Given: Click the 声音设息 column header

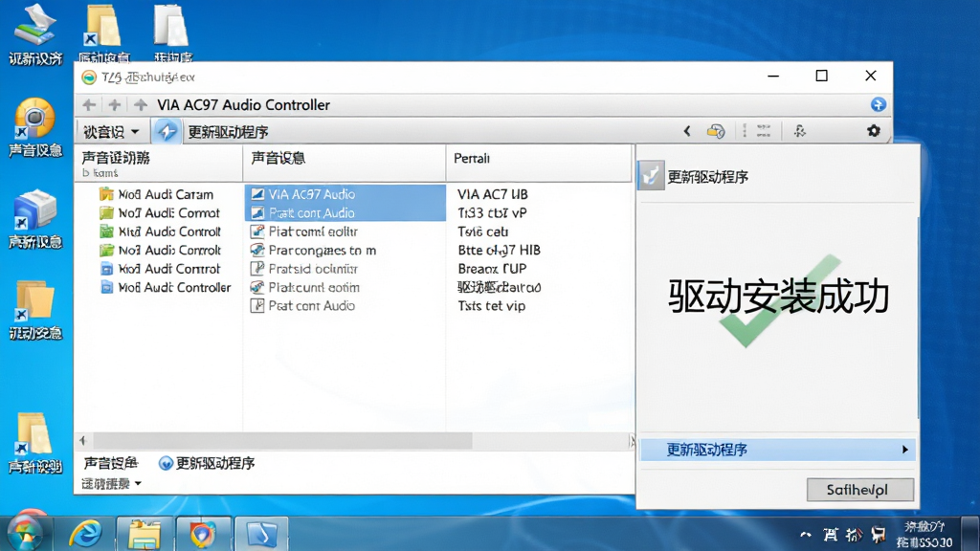Looking at the screenshot, I should [x=345, y=164].
